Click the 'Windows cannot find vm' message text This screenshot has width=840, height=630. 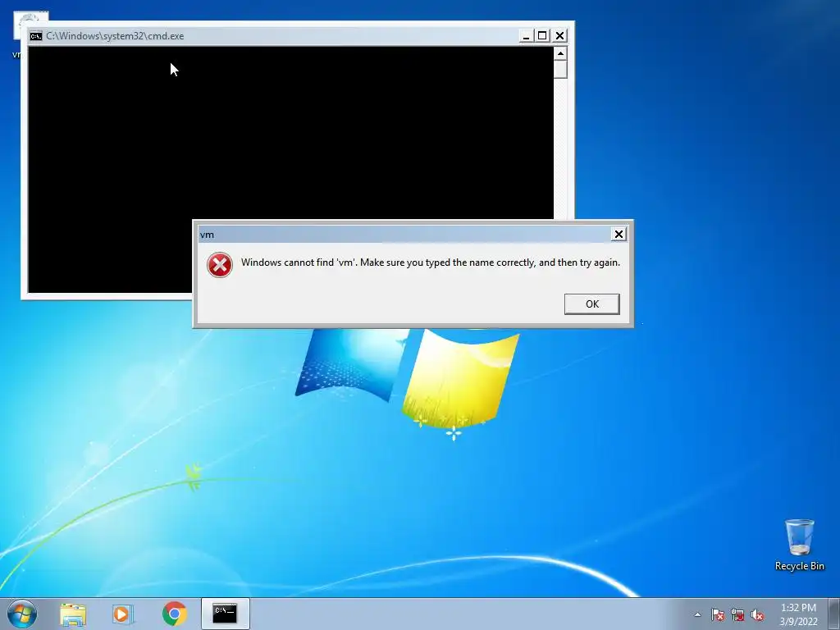430,262
